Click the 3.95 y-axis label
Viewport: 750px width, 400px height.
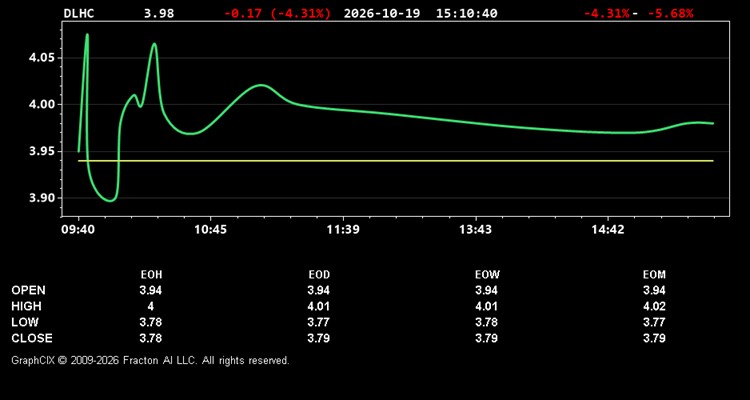(x=42, y=151)
